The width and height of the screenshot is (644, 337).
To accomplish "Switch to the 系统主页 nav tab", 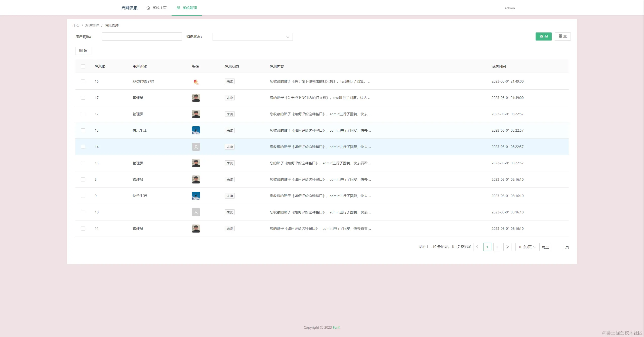I will click(156, 8).
